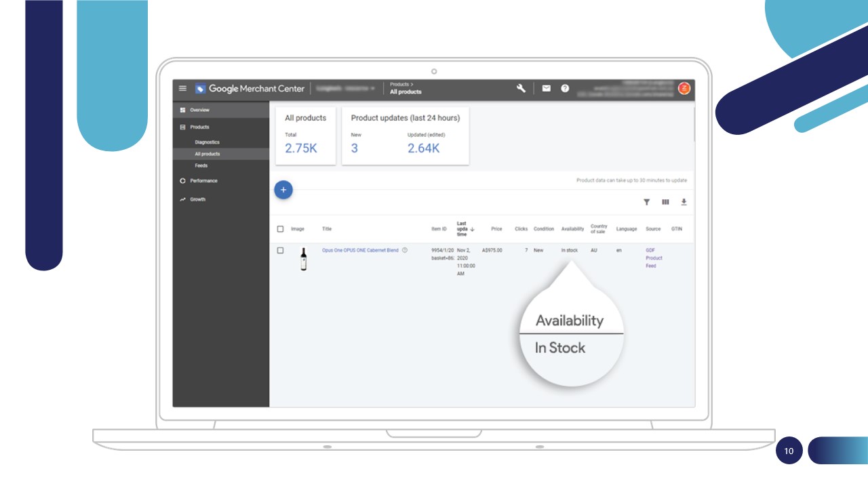
Task: Sort by Last update time arrow
Action: [x=473, y=229]
